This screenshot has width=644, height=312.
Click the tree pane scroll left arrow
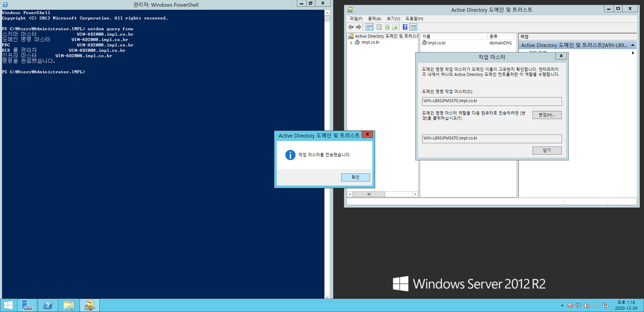point(350,194)
